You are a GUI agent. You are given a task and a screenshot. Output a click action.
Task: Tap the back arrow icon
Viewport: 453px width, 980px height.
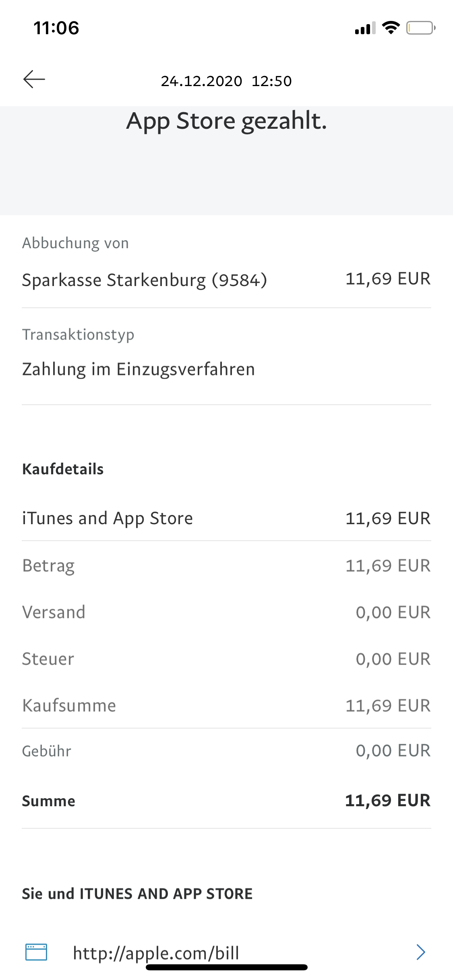coord(34,79)
